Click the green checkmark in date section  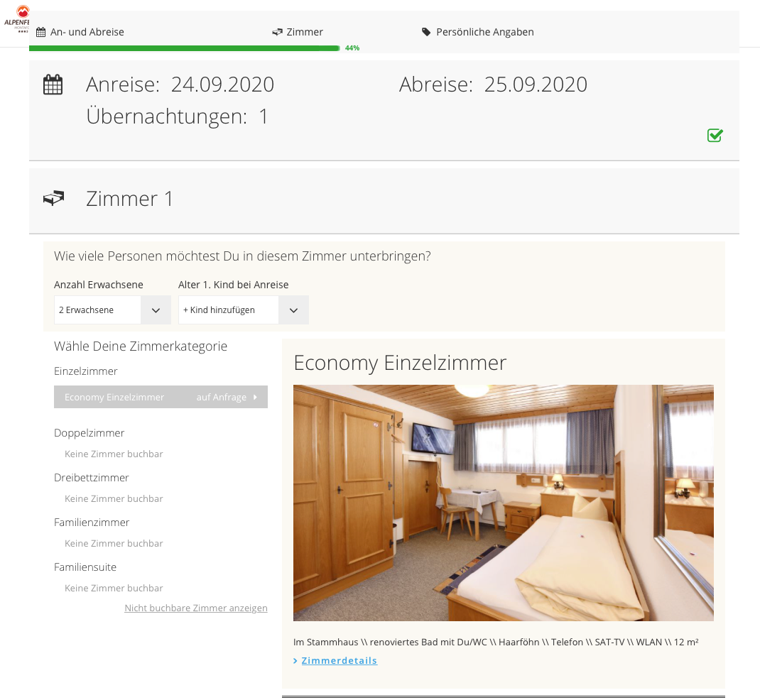[715, 135]
